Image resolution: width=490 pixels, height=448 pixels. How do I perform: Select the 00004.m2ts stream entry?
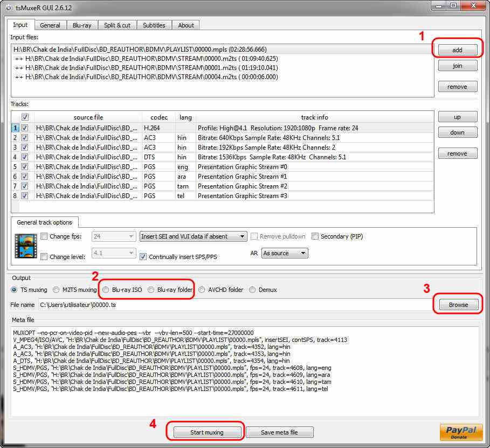(222, 77)
